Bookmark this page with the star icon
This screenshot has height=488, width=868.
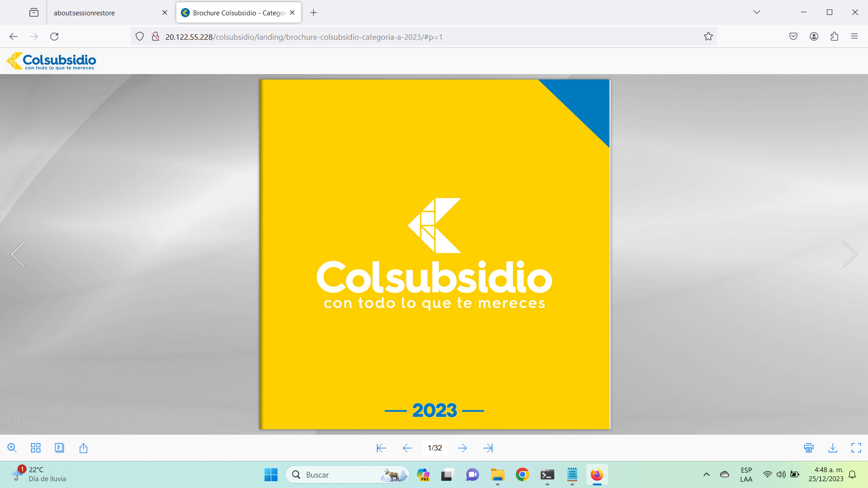pyautogui.click(x=708, y=37)
